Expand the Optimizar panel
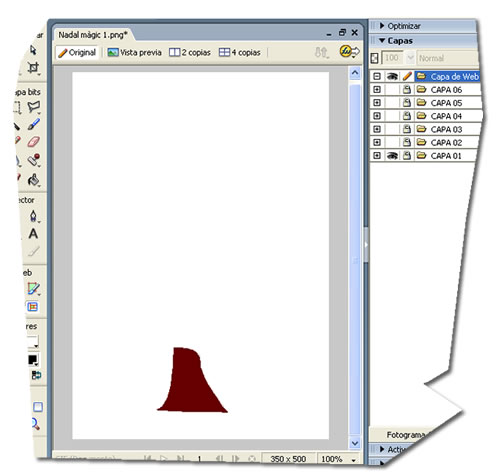Image resolution: width=500 pixels, height=476 pixels. click(382, 26)
